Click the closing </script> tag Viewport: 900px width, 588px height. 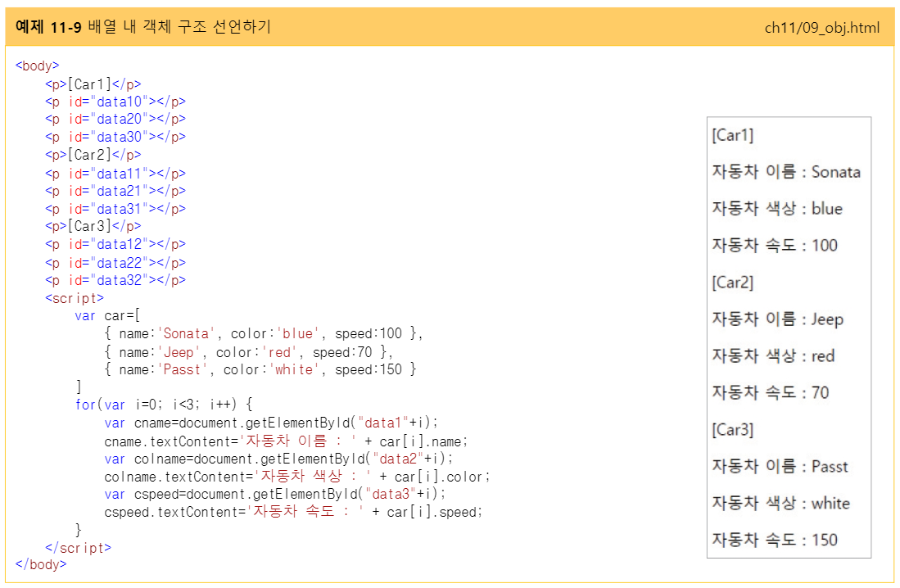click(x=78, y=548)
